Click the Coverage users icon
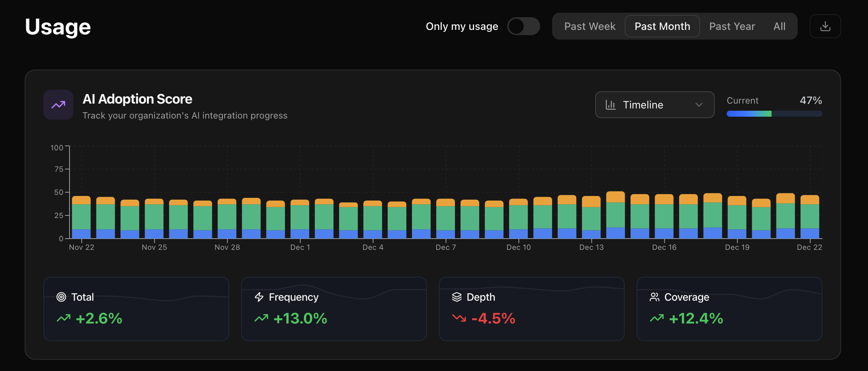This screenshot has width=868, height=371. pyautogui.click(x=655, y=297)
